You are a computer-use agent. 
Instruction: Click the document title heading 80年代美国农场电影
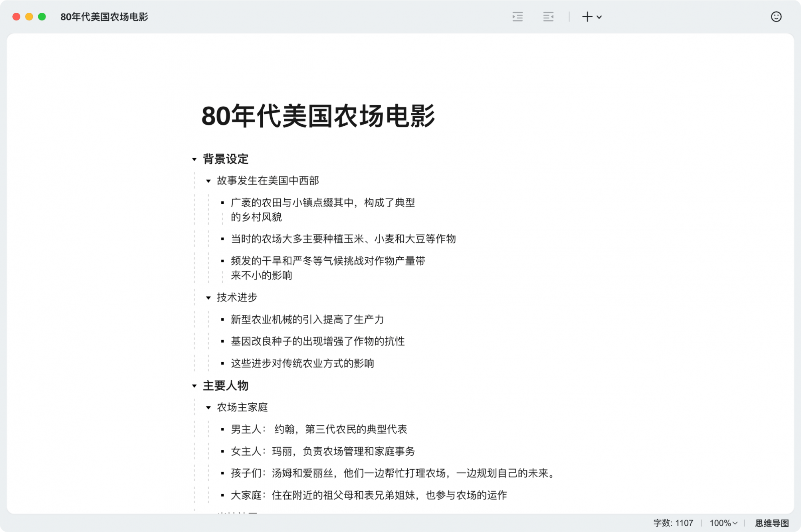(x=318, y=116)
